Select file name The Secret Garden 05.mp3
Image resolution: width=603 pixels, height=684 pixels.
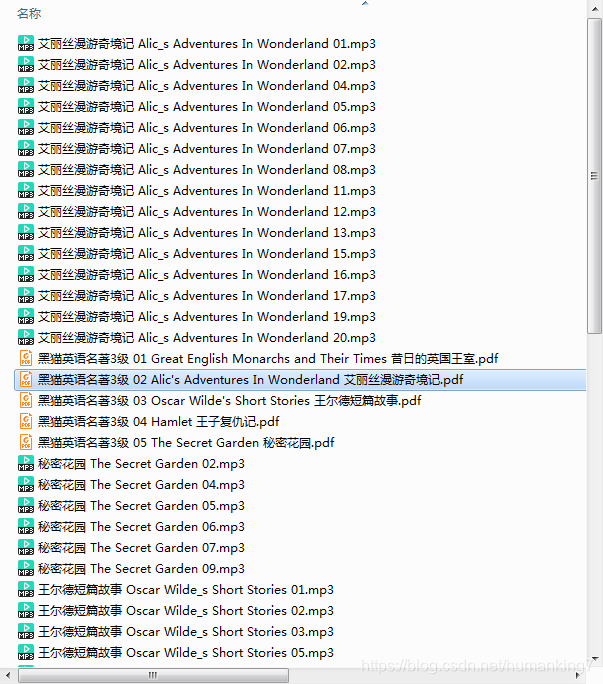click(x=141, y=506)
